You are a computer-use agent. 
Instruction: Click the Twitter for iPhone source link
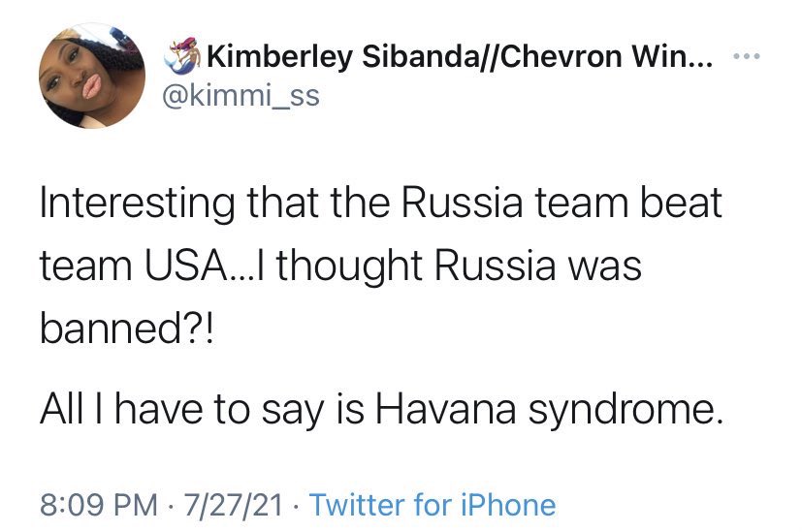tap(434, 504)
